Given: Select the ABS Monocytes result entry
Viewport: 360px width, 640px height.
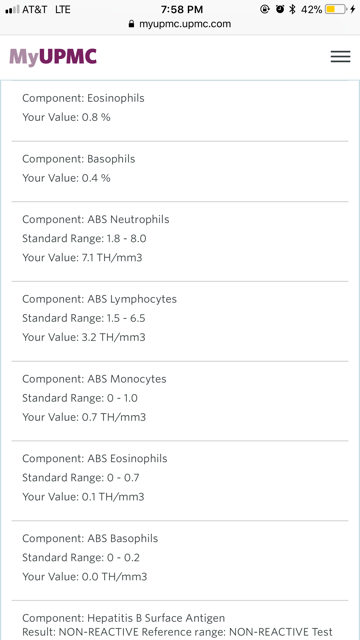Looking at the screenshot, I should click(180, 401).
